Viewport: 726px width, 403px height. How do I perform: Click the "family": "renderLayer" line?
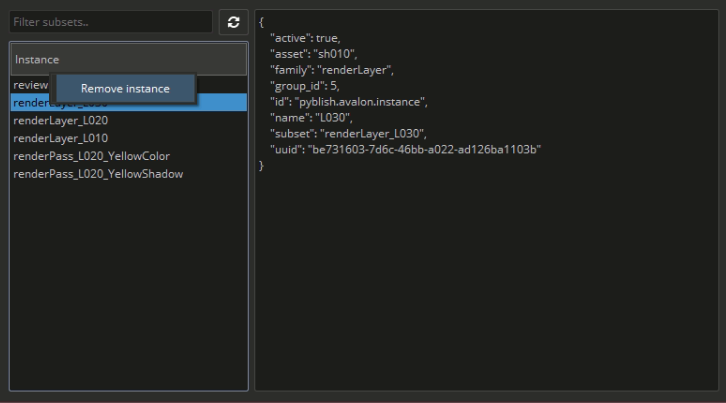coord(332,70)
